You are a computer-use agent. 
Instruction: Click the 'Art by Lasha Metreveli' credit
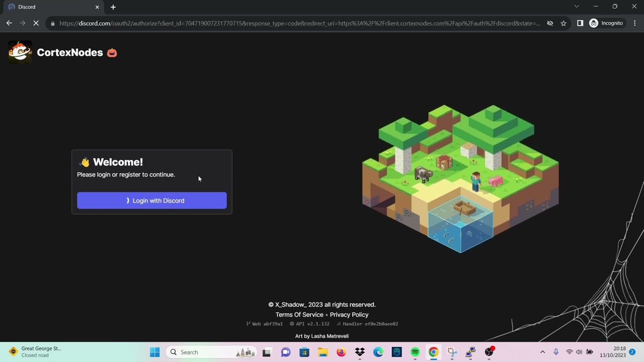322,336
